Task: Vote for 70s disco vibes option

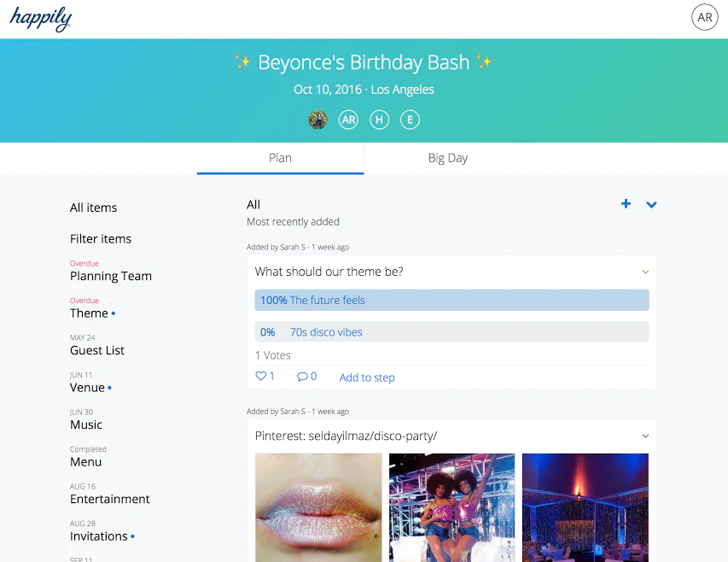Action: point(451,331)
